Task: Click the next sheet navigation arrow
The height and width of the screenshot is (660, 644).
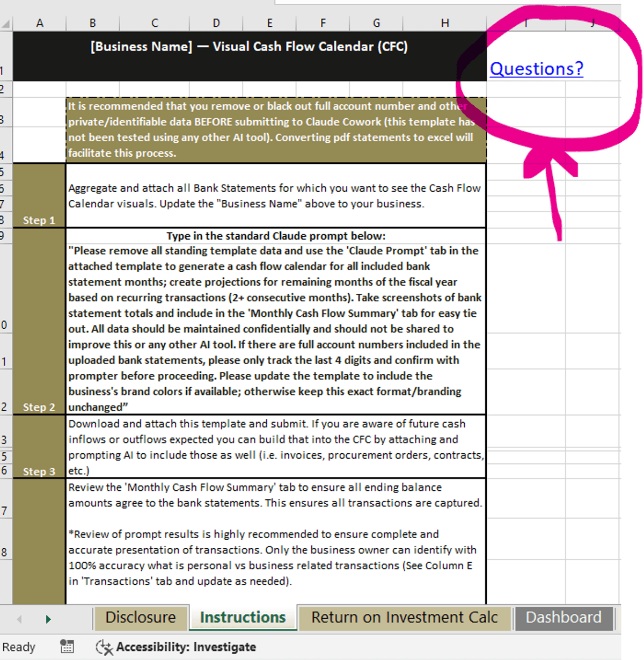Action: [48, 619]
